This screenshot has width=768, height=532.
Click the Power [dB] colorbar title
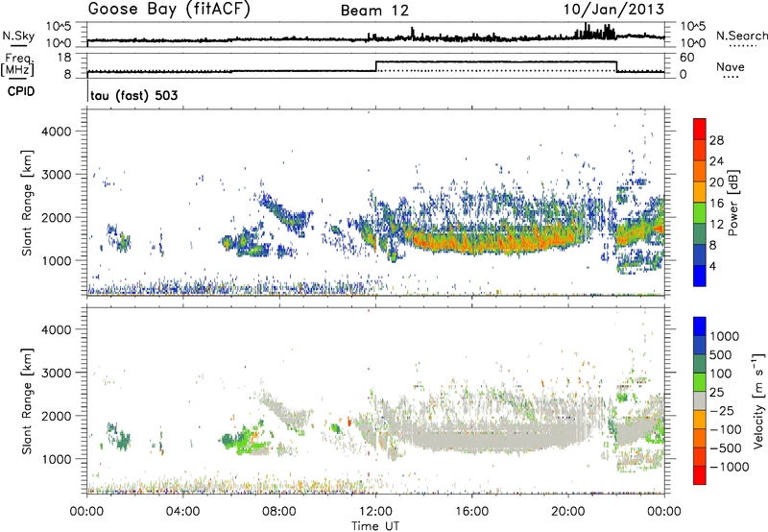click(732, 203)
